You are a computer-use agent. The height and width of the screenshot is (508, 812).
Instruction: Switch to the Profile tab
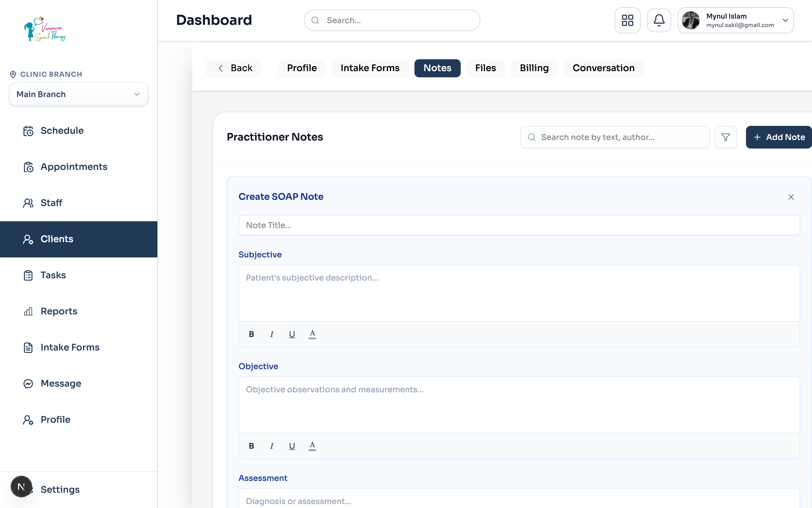coord(302,68)
